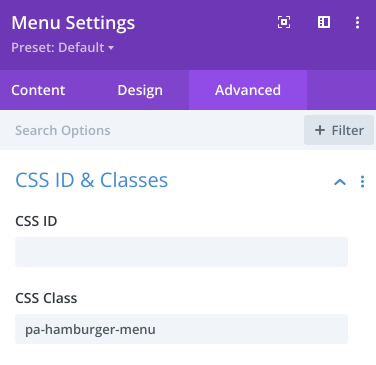Click the CSS Class field with pa-hamburger-menu
376x365 pixels.
pyautogui.click(x=181, y=329)
